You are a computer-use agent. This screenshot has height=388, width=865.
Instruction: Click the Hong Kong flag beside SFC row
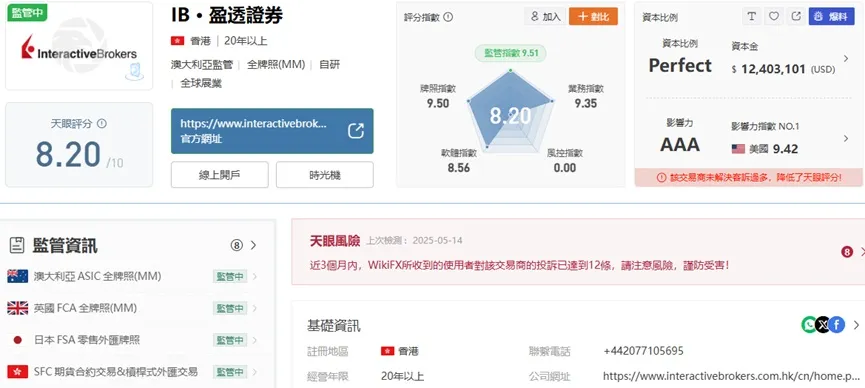(18, 372)
